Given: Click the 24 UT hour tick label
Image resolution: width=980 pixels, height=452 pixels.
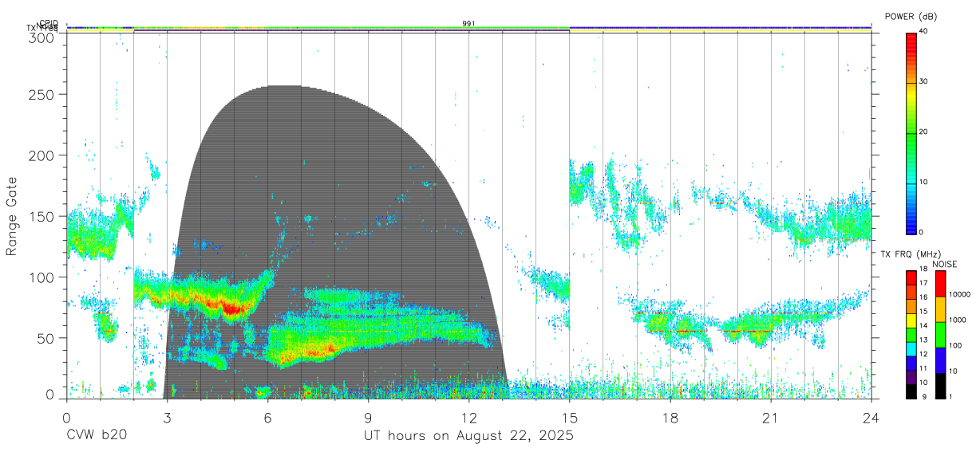Looking at the screenshot, I should tap(871, 418).
